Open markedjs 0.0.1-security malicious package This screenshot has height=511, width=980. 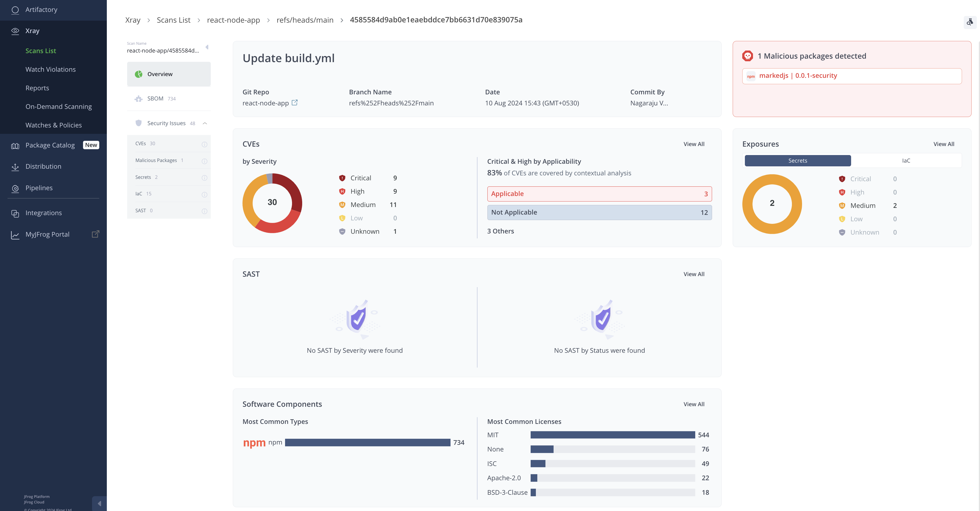(798, 76)
